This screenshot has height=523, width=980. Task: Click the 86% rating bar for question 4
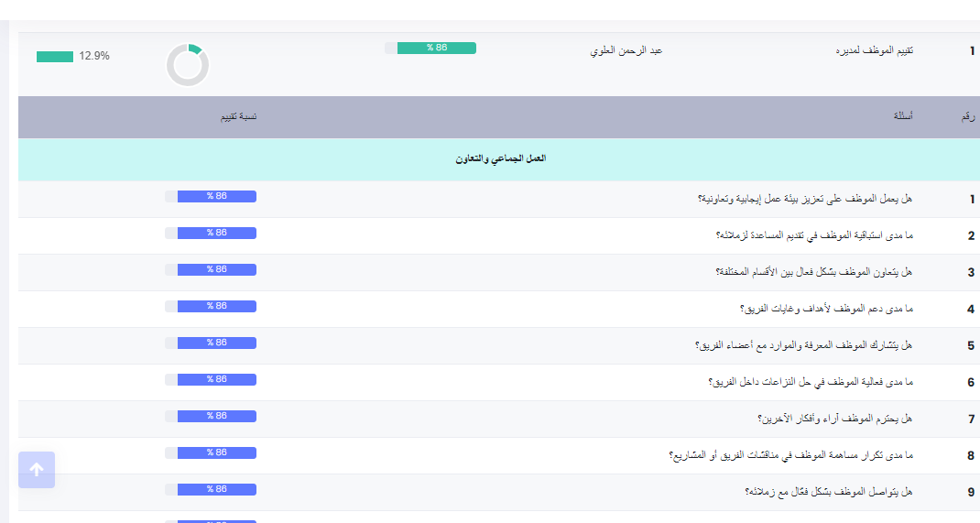216,306
